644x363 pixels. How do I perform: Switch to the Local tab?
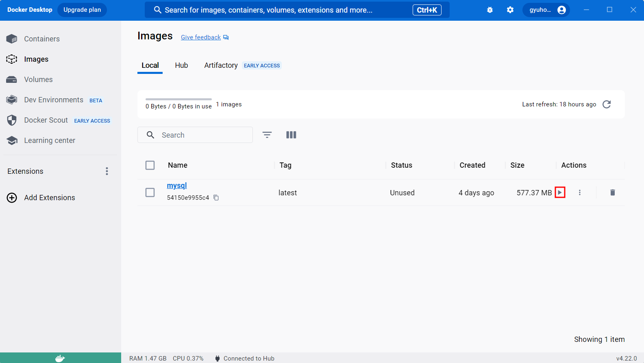(150, 65)
